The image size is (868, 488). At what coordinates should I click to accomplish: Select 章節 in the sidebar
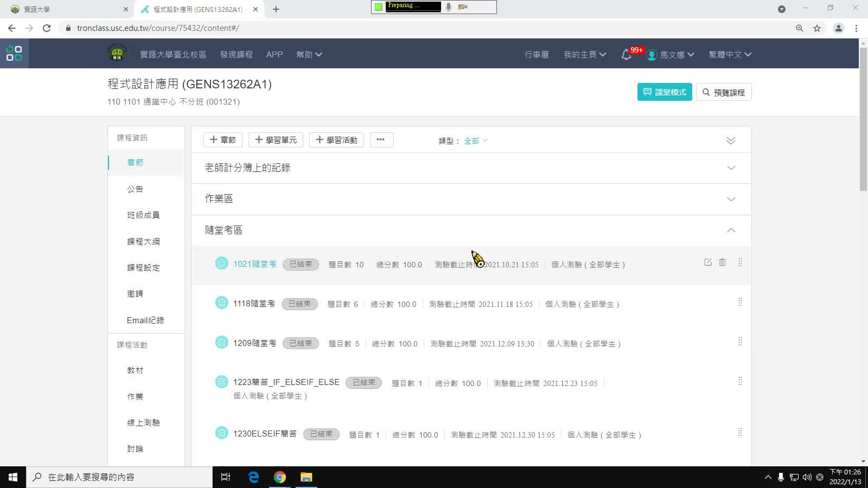135,163
